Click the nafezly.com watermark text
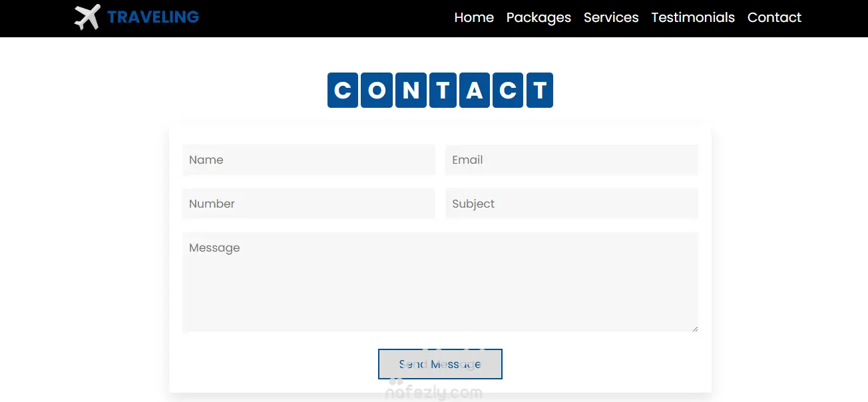Viewport: 868px width, 402px height. pos(433,393)
